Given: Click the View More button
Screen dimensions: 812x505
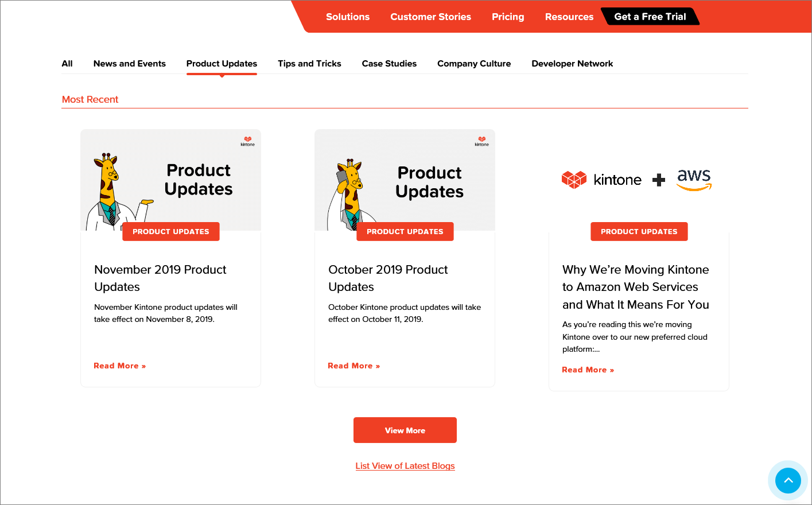Looking at the screenshot, I should tap(405, 430).
